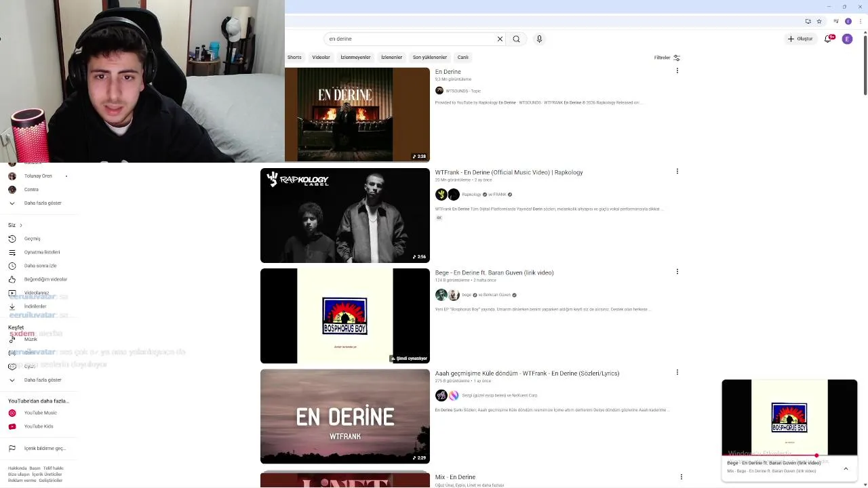Clear the 'en derine' search text

coord(500,39)
